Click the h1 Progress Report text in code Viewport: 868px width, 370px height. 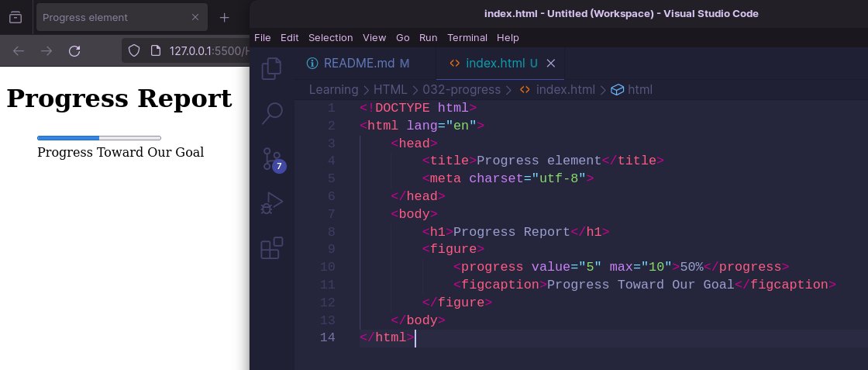512,231
